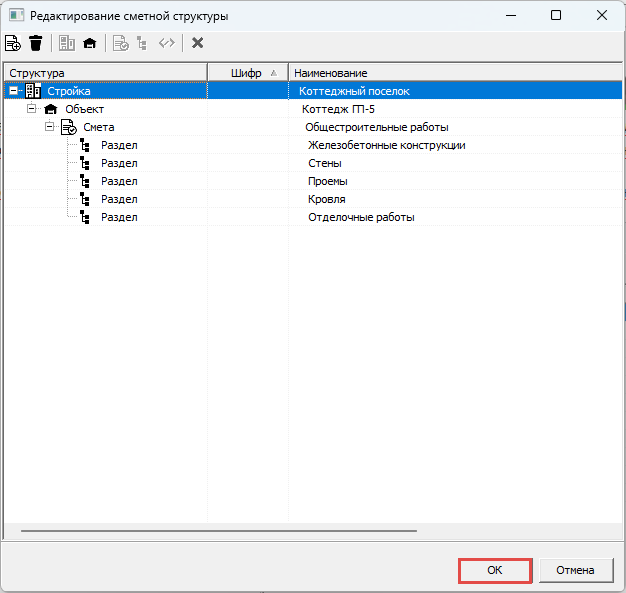Click the document icon in Смета row
Screen dimensions: 626x593
pyautogui.click(x=69, y=127)
